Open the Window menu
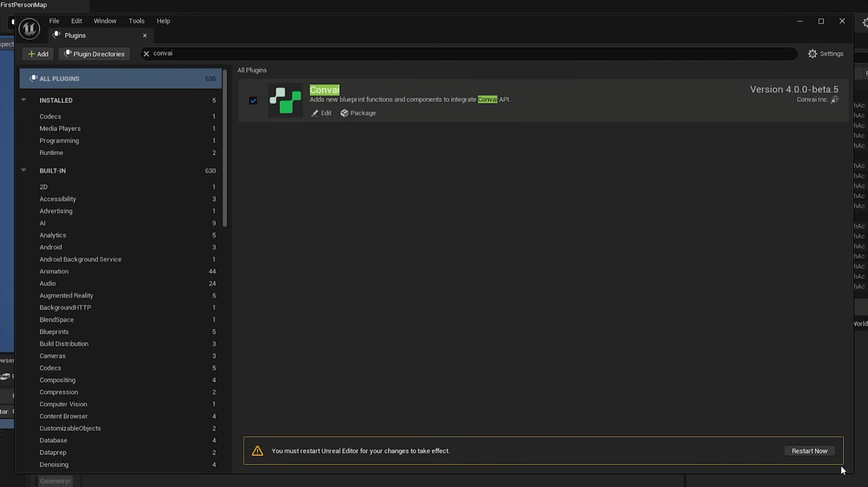This screenshot has width=868, height=487. pyautogui.click(x=105, y=21)
